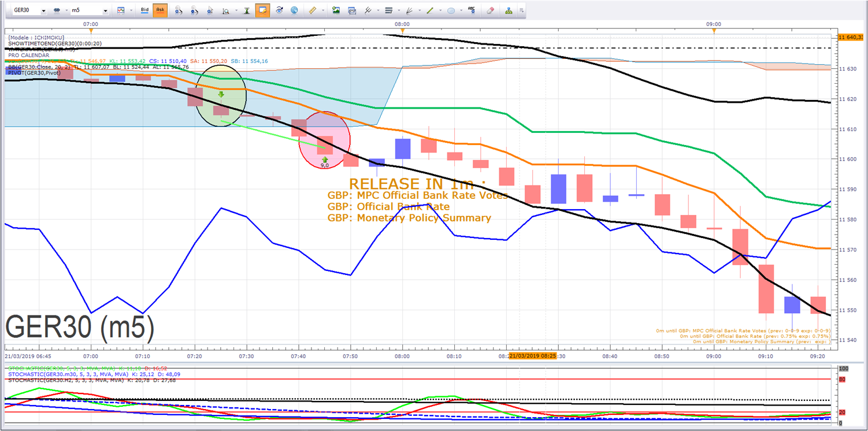Select the green trend line tool
Screen dimensions: 868x431
click(x=430, y=10)
